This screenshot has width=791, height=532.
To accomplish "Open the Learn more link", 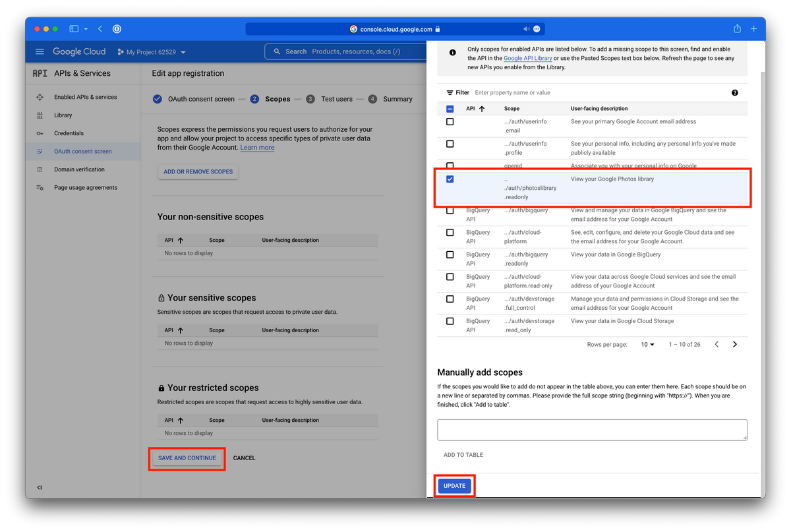I will click(257, 148).
